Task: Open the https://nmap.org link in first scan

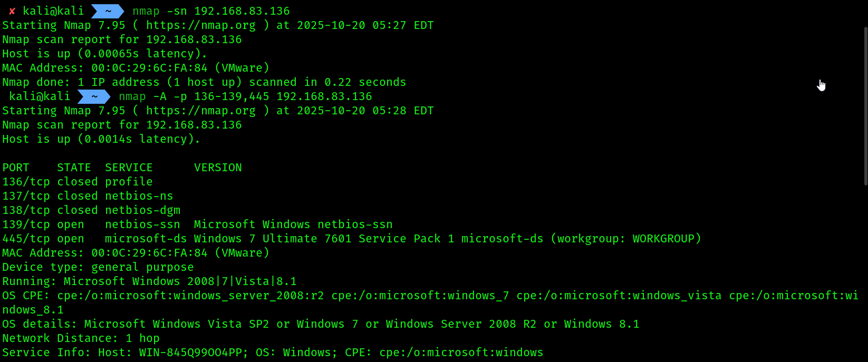Action: click(201, 25)
